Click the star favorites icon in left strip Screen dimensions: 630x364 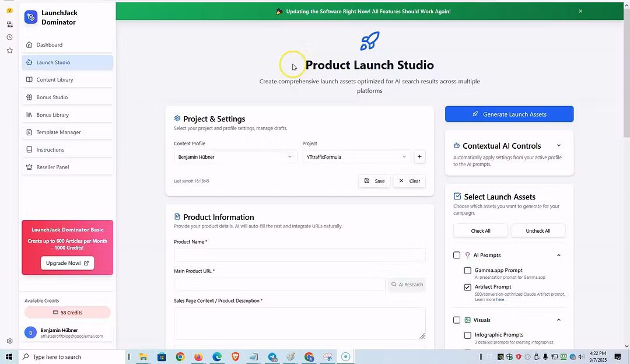9,51
